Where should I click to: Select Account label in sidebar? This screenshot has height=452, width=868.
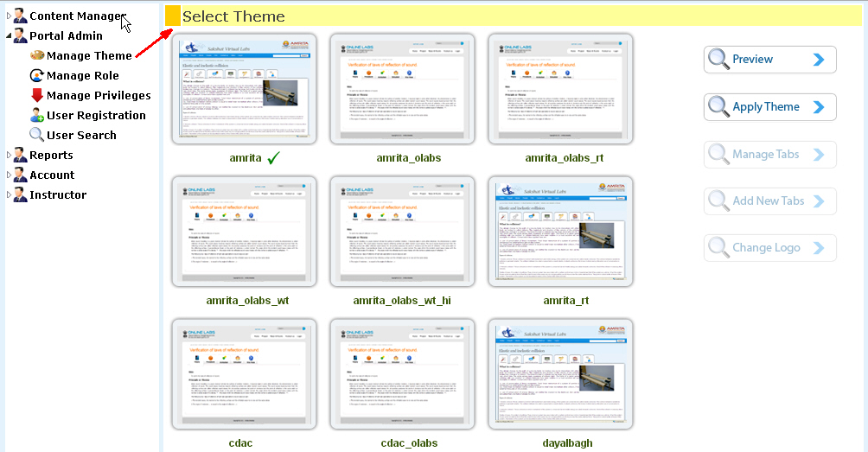point(52,175)
